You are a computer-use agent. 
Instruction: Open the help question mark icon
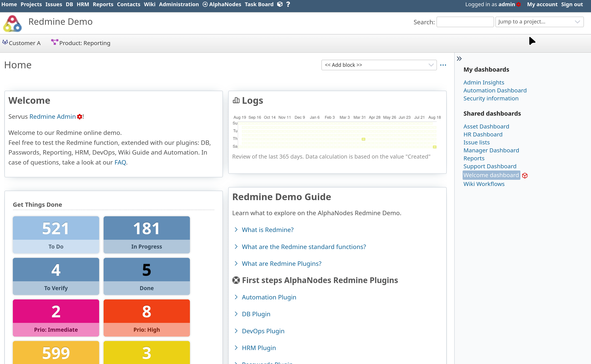click(x=288, y=4)
